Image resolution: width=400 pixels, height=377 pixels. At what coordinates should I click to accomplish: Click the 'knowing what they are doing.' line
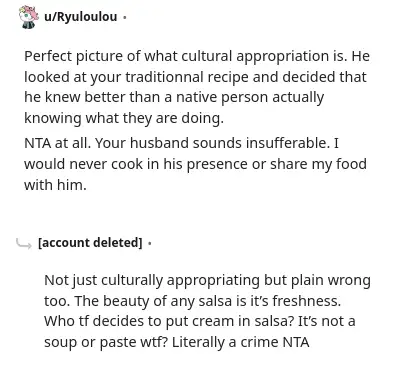click(x=124, y=118)
